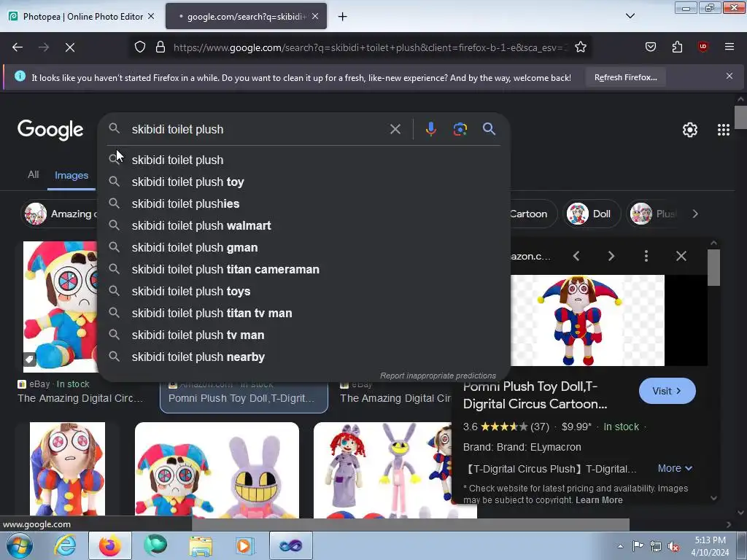The image size is (747, 560).
Task: Open the large Pomni jester preview image
Action: coord(587,320)
